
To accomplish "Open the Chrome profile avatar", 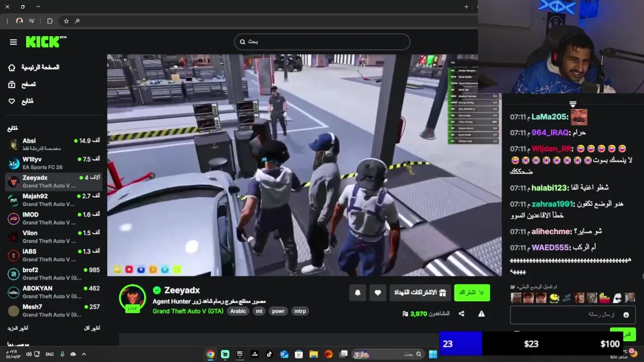I will point(20,21).
